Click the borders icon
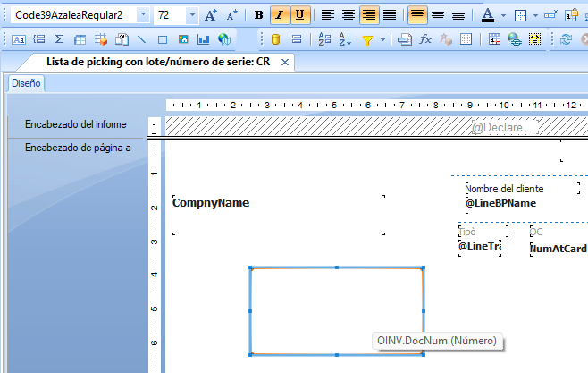Viewport: 588px width, 373px height. click(x=520, y=15)
